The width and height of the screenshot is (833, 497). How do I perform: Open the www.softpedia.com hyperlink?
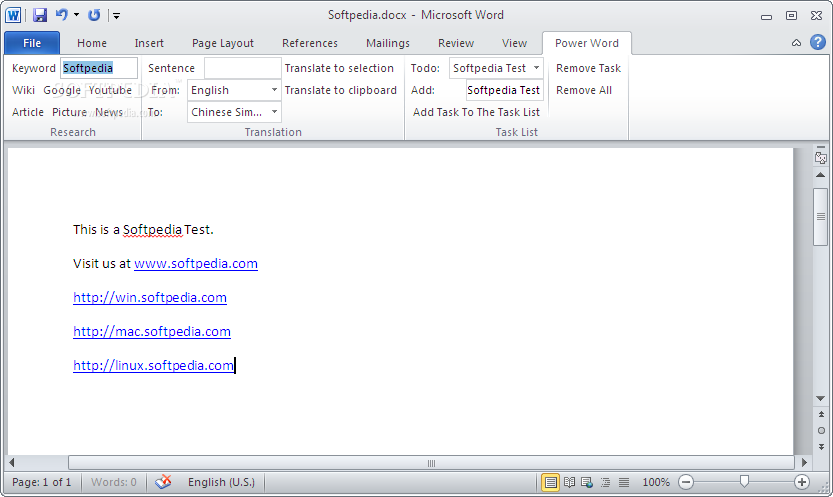tap(196, 263)
